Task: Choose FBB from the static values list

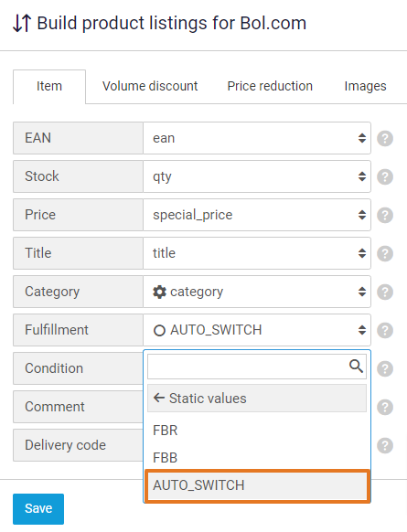Action: click(x=257, y=458)
